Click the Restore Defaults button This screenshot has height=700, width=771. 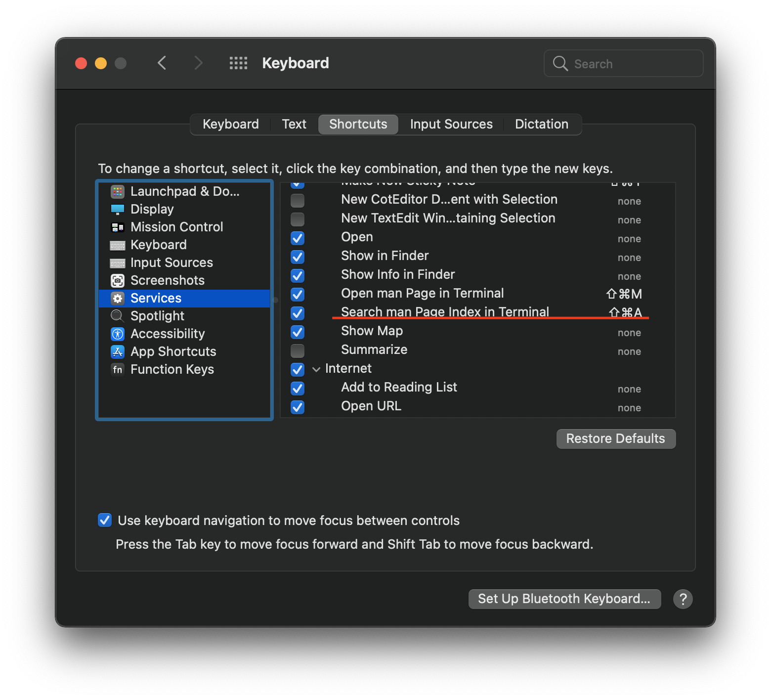615,439
